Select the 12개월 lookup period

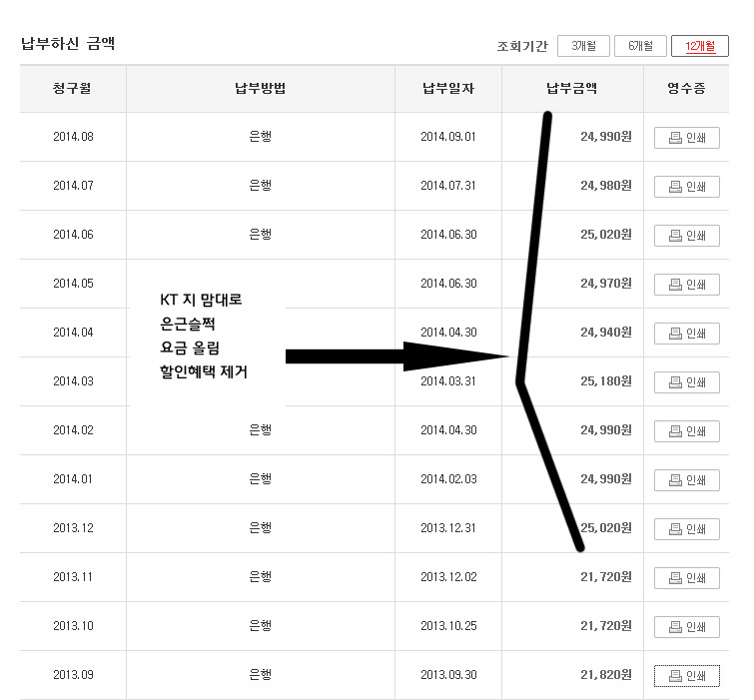[x=699, y=46]
